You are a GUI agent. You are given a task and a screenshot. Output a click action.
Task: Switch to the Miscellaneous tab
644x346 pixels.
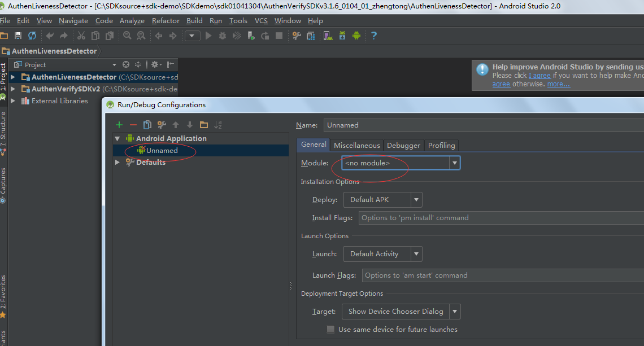coord(356,145)
